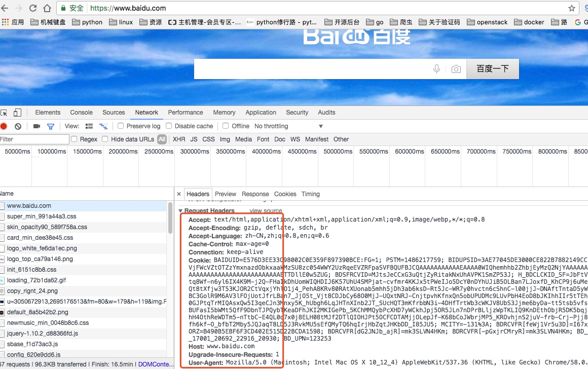Select the www.baidu.com request row
Viewport: 588px width, 369px height.
pos(83,206)
